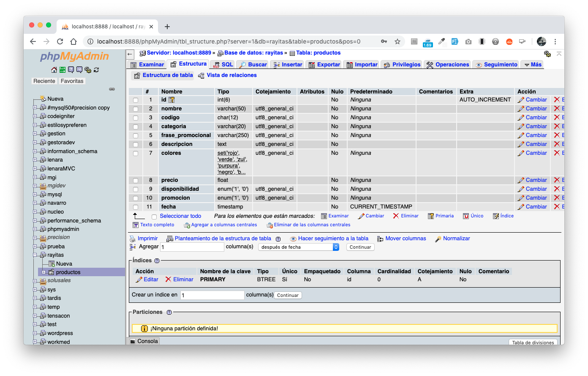This screenshot has width=588, height=376.
Task: Click Crear un índice columns input field
Action: pyautogui.click(x=212, y=295)
